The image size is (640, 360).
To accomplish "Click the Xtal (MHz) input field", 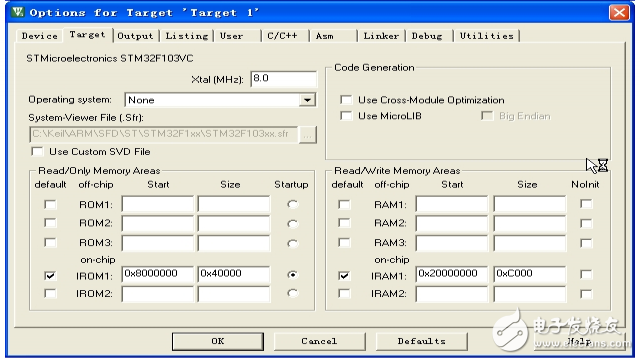I will click(283, 78).
